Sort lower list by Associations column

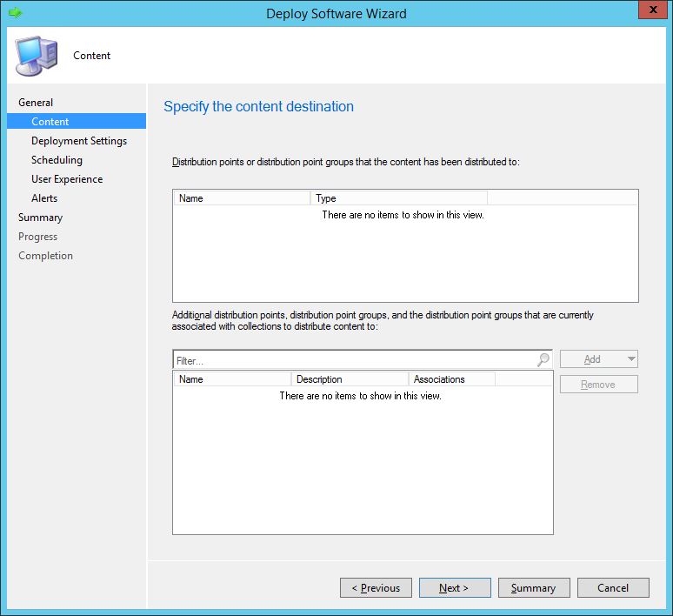point(451,378)
